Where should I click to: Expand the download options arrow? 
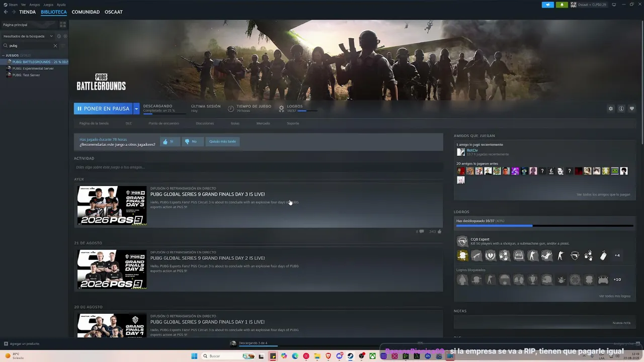point(136,109)
